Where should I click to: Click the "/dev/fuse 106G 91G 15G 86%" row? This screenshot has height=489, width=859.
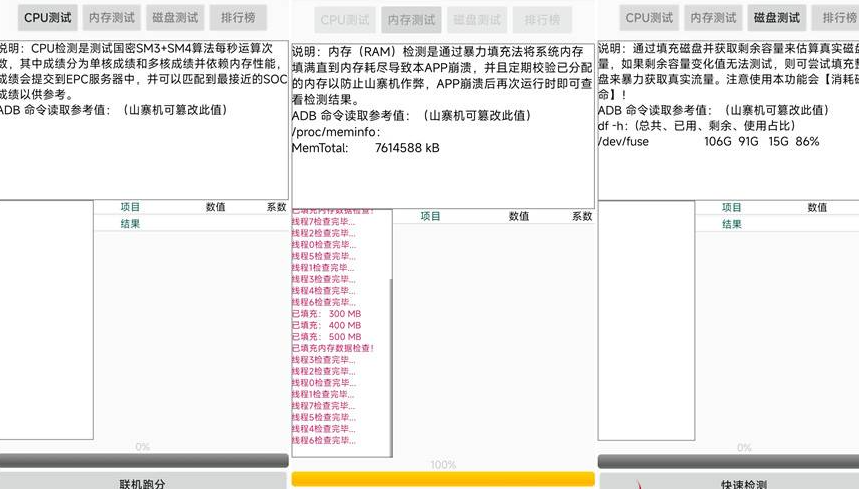709,141
